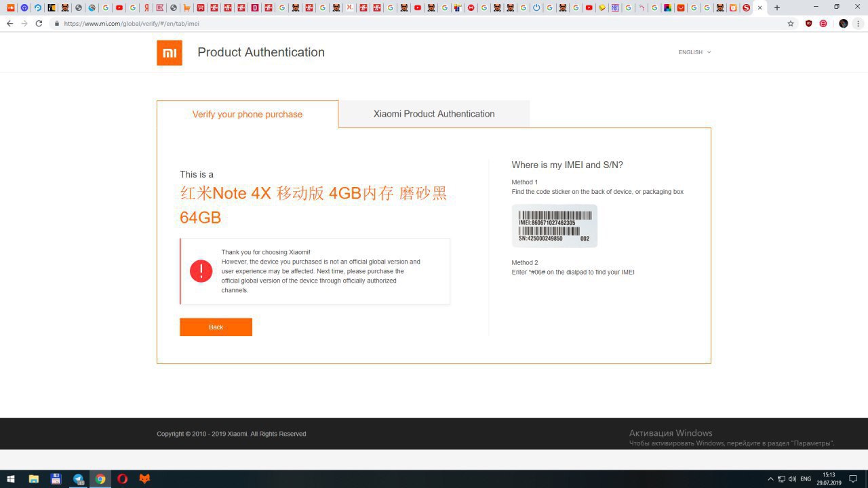Viewport: 868px width, 488px height.
Task: Click 'Thank you for choosing Xiaomi!' text
Action: coord(266,252)
